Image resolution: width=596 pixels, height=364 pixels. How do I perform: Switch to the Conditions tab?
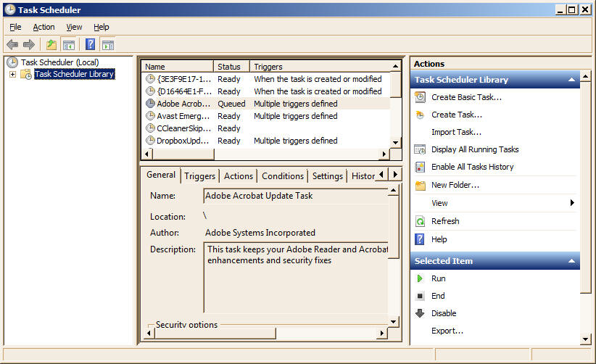coord(283,176)
